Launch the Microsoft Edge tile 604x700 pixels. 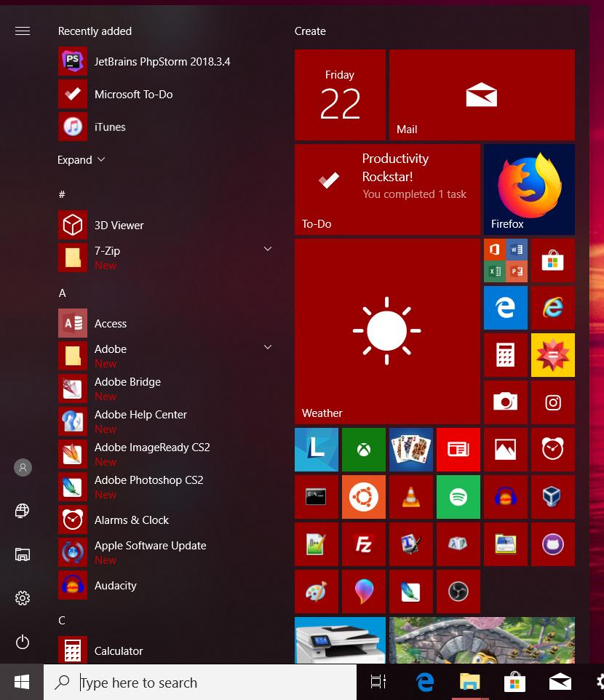505,308
